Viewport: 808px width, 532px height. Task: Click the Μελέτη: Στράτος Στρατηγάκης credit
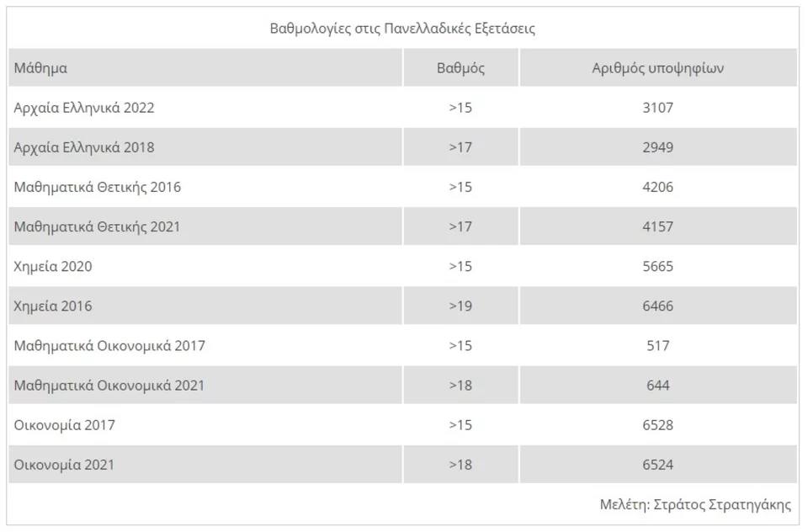coord(695,504)
